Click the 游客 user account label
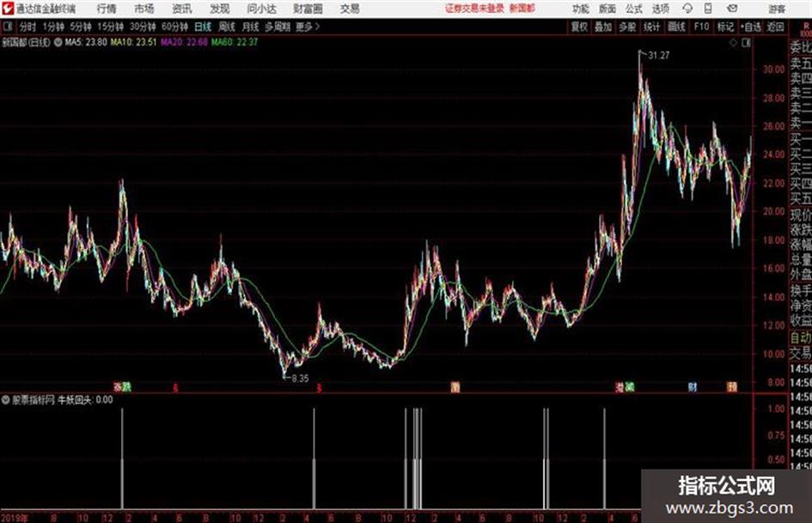This screenshot has width=812, height=523. 776,9
